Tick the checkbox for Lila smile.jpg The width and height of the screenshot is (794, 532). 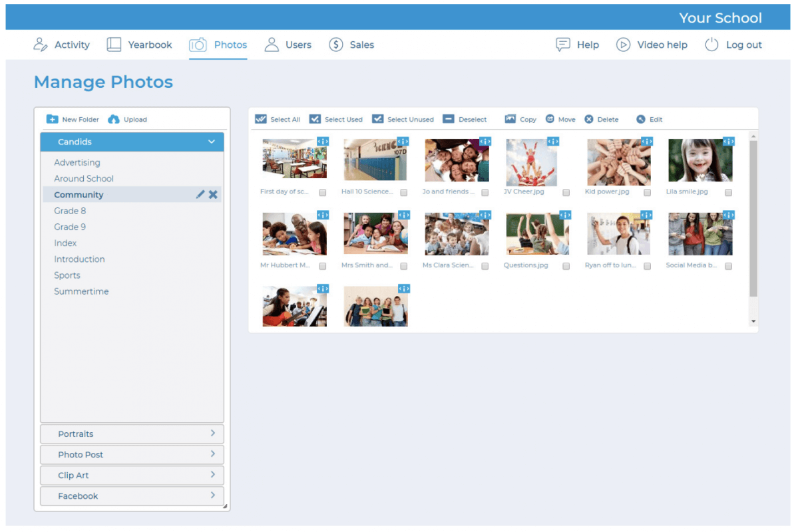(728, 192)
